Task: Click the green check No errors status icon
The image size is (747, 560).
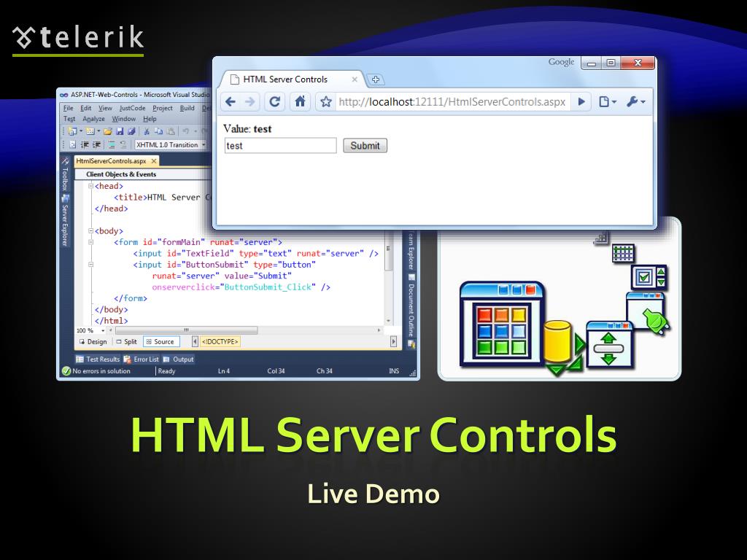Action: pos(66,371)
